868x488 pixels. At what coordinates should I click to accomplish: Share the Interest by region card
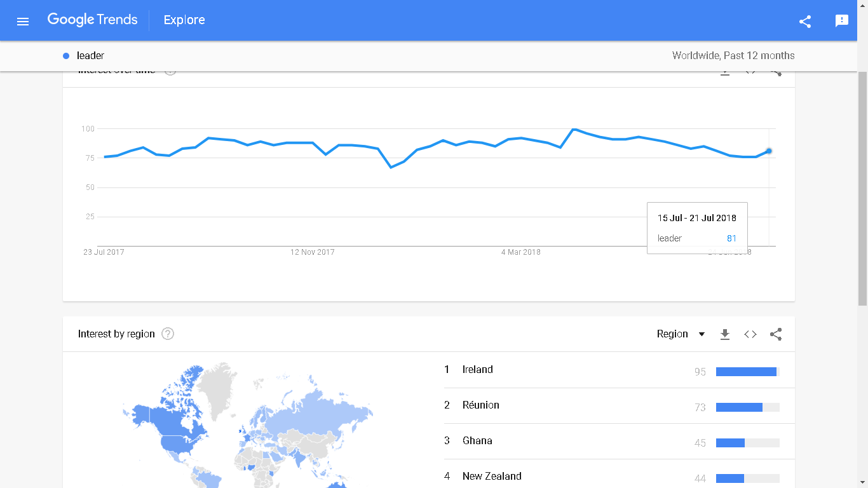(776, 334)
